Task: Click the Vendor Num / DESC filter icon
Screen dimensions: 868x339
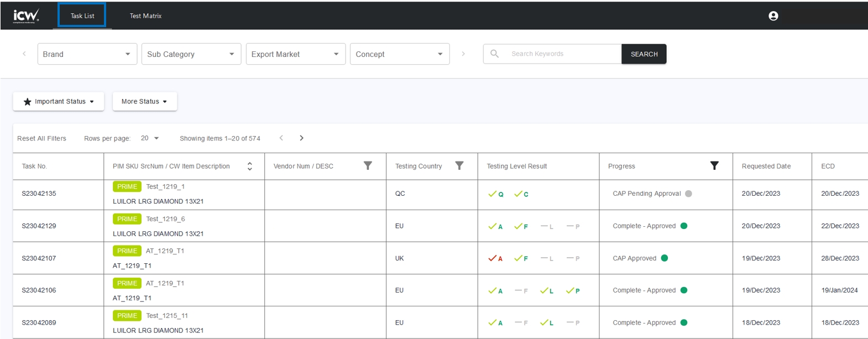Action: [368, 166]
